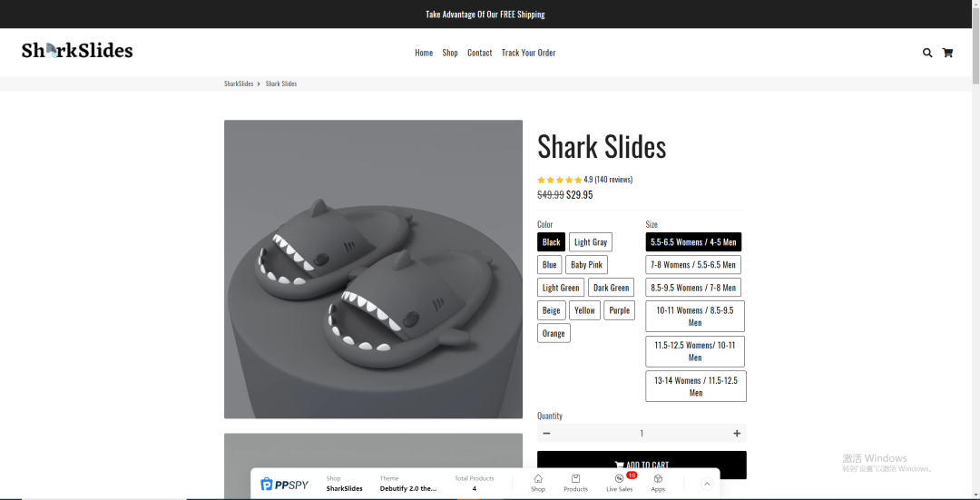Select Light Gray color option
The width and height of the screenshot is (980, 500).
(591, 242)
